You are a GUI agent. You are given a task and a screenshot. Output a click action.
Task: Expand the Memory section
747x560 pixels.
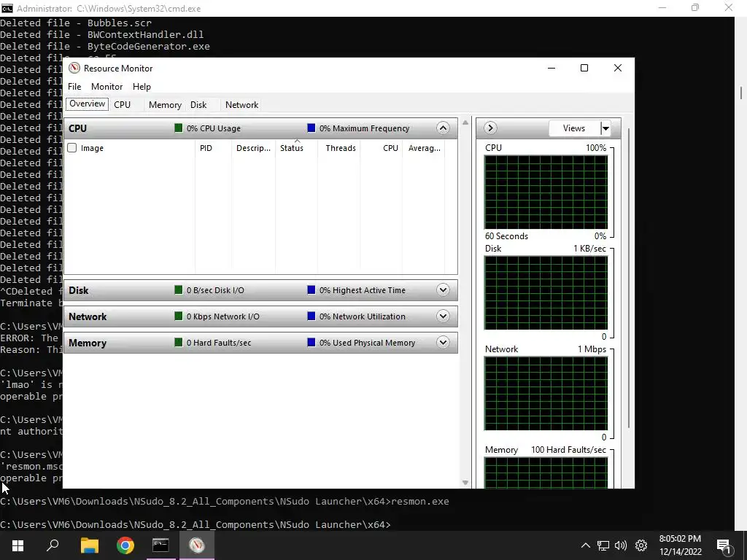coord(443,343)
